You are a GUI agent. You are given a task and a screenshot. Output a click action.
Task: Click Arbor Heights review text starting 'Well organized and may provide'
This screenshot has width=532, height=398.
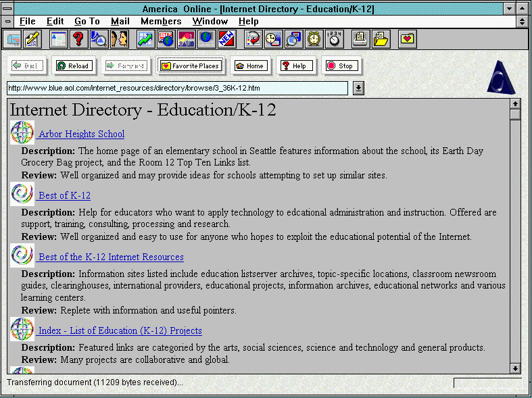(224, 175)
